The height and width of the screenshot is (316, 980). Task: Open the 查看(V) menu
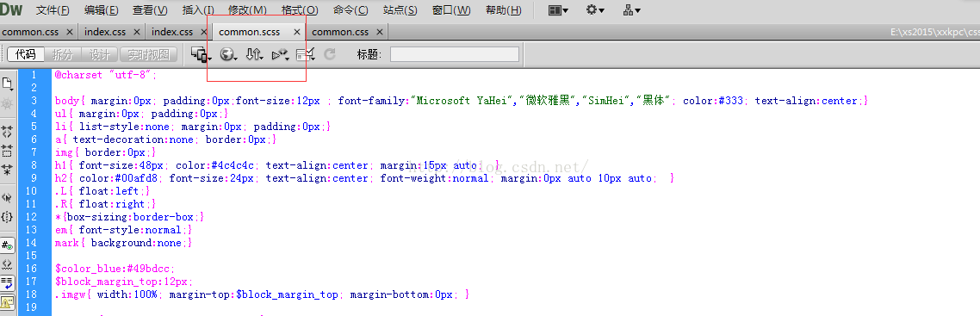point(150,10)
